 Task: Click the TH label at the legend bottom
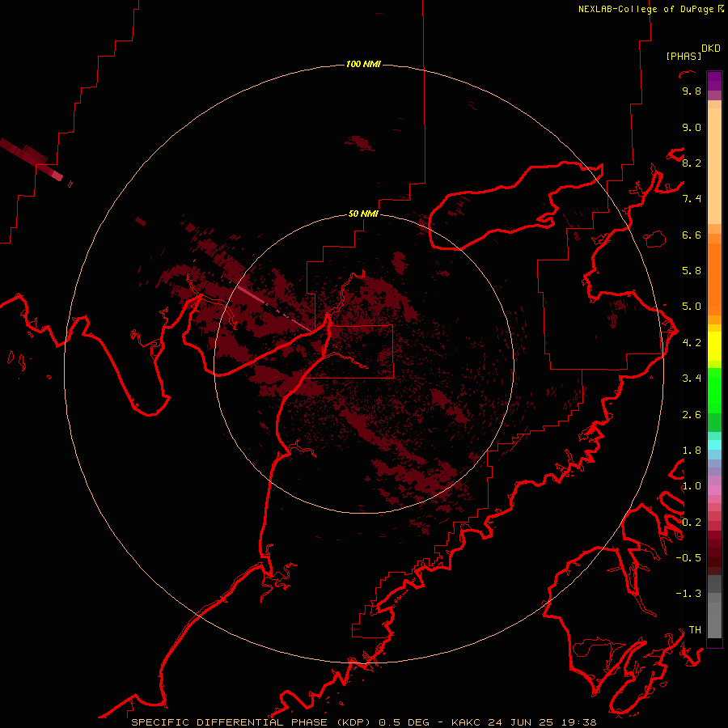coord(695,630)
